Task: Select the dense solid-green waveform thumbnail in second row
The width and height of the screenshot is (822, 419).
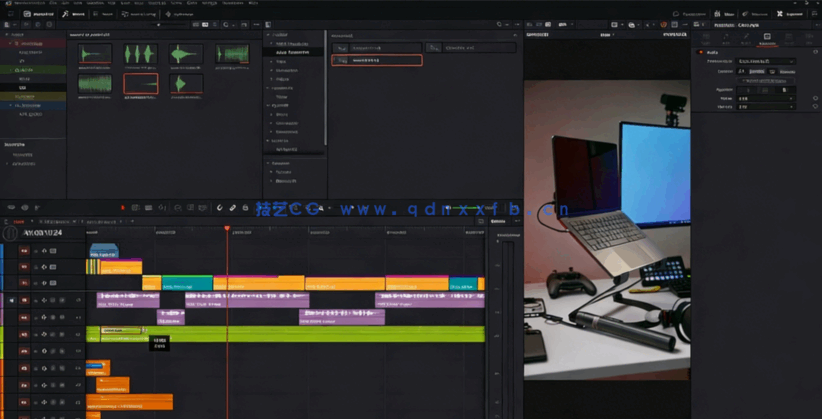Action: pos(95,83)
